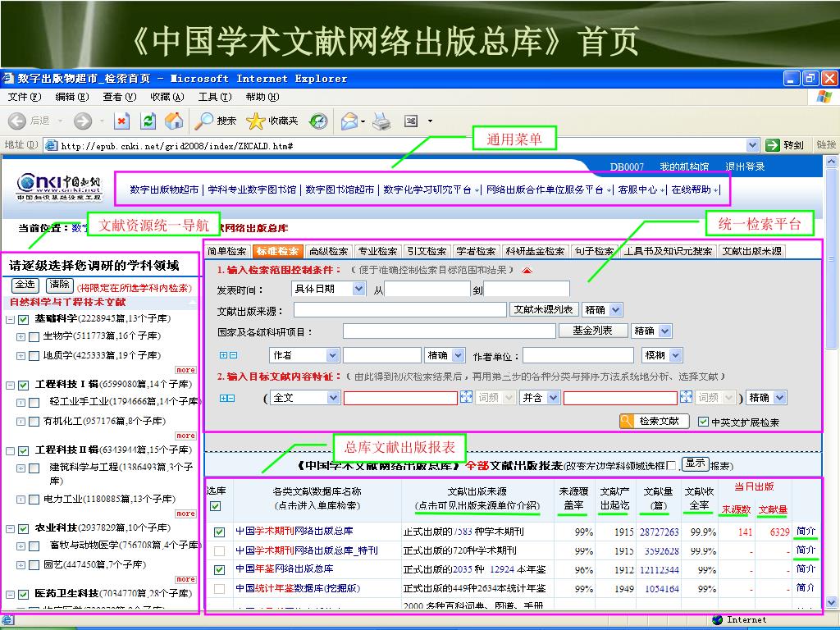Click 简介 link for 中国学术期刊网络出版总库_特刊 row

point(806,550)
